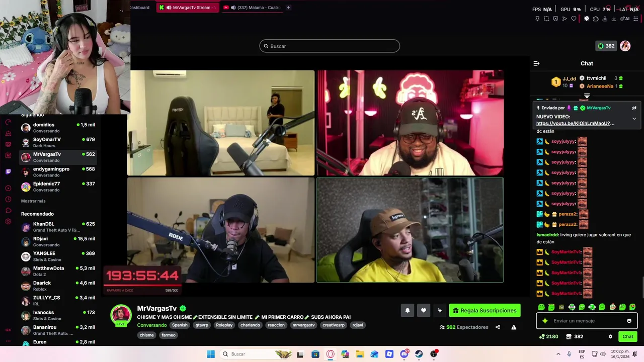Click the browser toolbar heart bookmark icon

coord(574,19)
